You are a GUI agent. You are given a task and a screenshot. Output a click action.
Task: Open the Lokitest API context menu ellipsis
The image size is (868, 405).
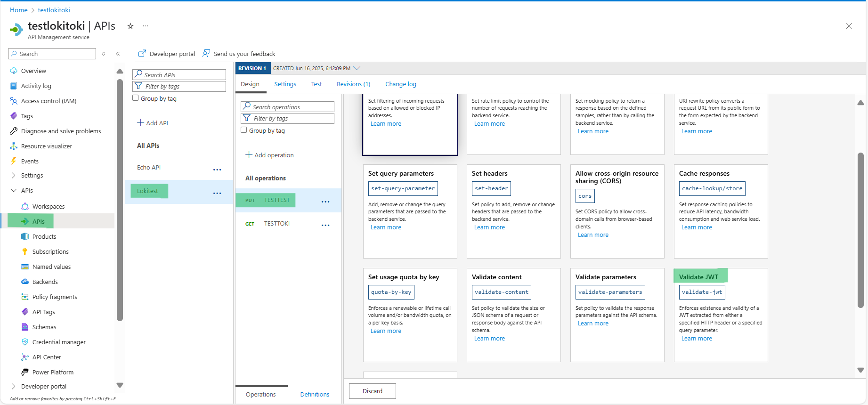pos(217,193)
